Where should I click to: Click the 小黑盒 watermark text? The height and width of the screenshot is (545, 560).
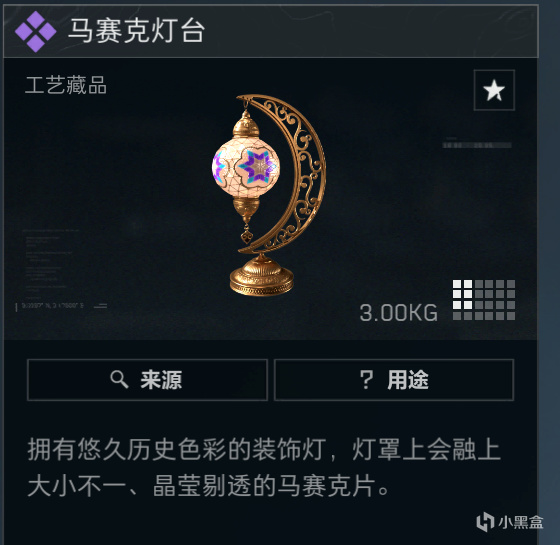(x=520, y=522)
